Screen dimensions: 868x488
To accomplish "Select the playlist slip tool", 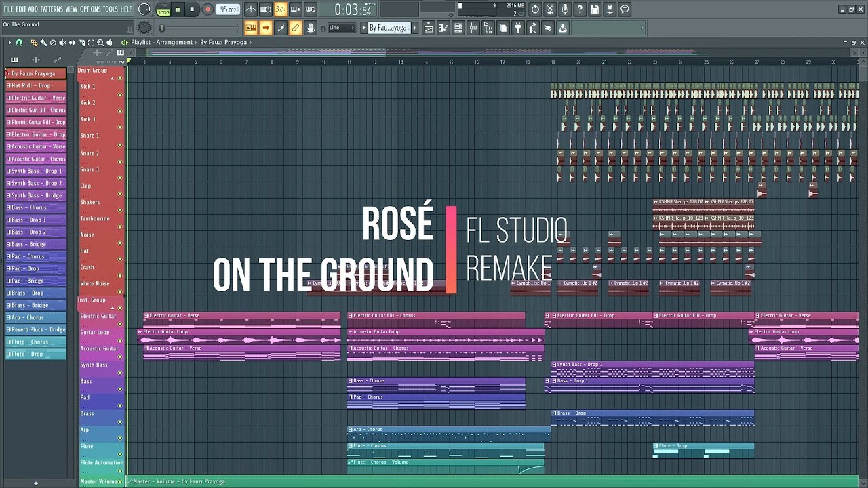I will click(72, 43).
